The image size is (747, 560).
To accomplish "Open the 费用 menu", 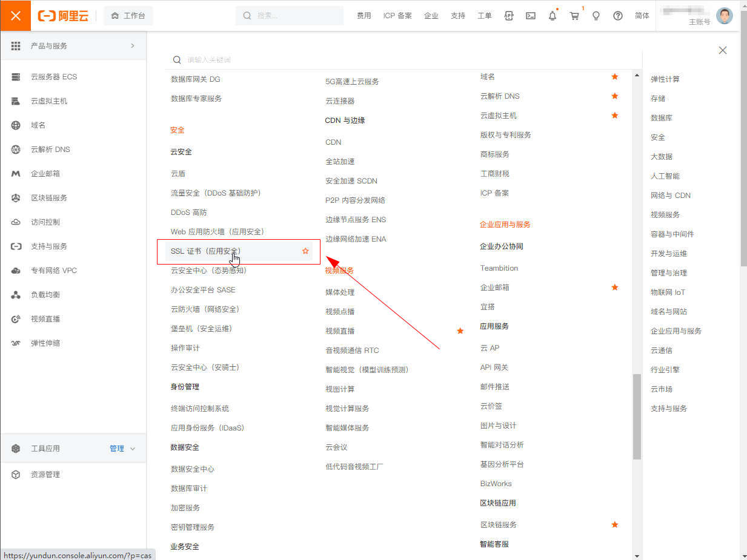I will tap(364, 16).
